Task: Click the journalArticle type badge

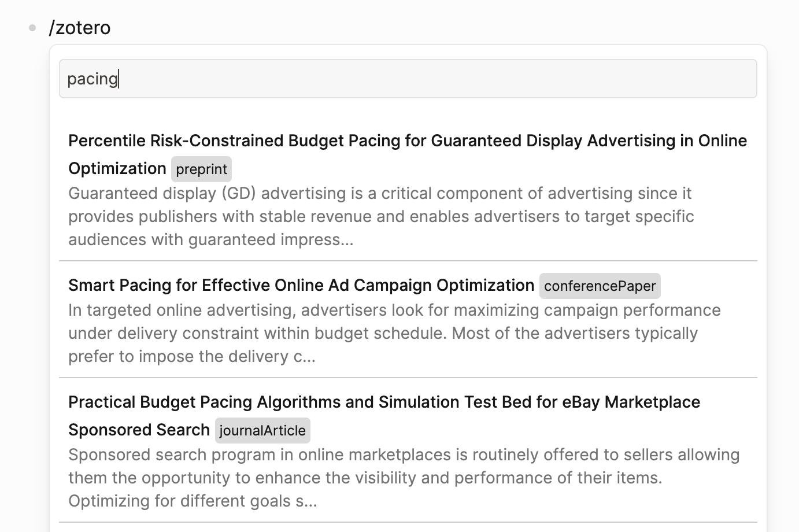Action: (x=262, y=431)
